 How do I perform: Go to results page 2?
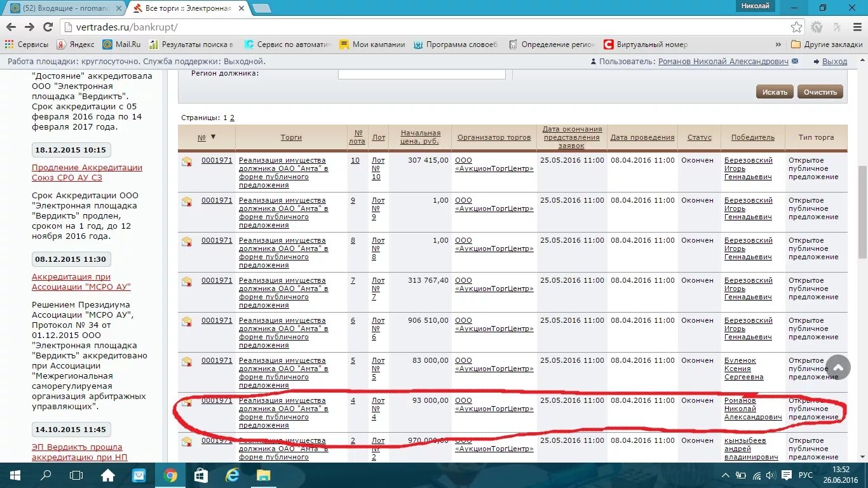click(x=232, y=118)
